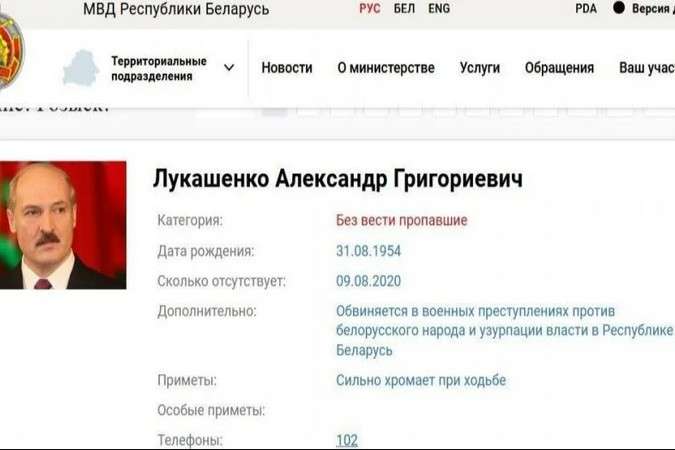Expand the chevron next to Территориальные подразделения
Viewport: 675px width, 450px height.
(x=229, y=68)
